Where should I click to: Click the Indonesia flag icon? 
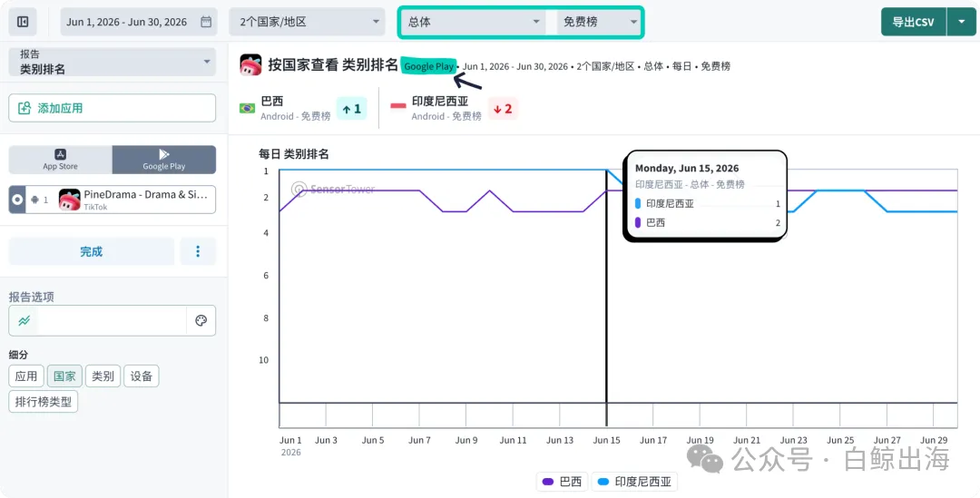point(398,106)
